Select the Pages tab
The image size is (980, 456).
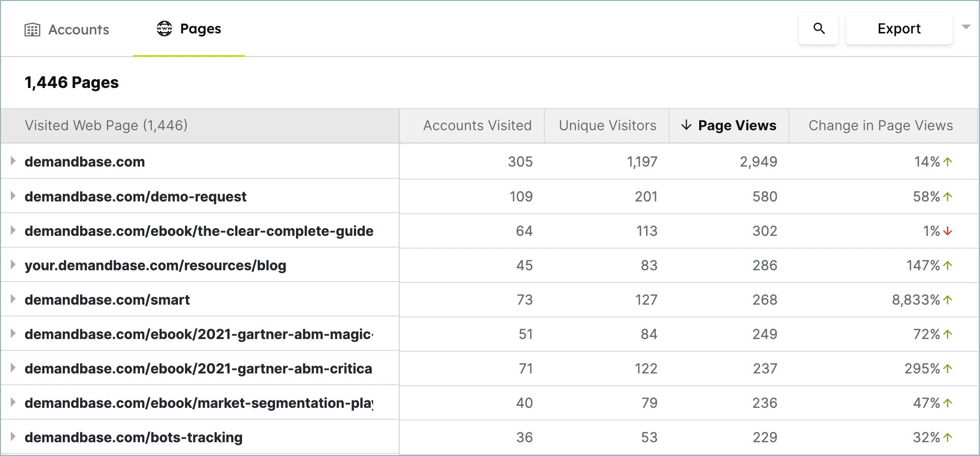click(x=189, y=28)
